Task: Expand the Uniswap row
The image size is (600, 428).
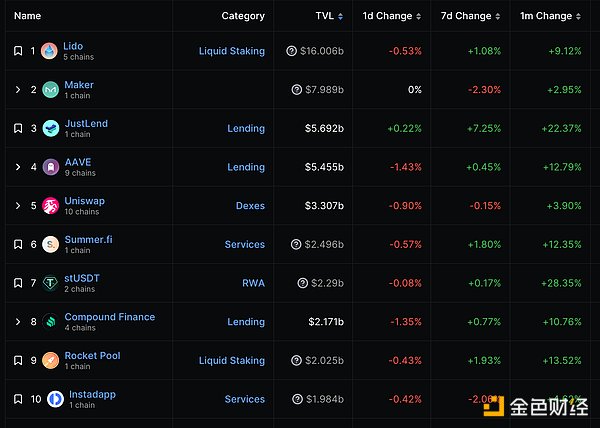Action: click(18, 206)
